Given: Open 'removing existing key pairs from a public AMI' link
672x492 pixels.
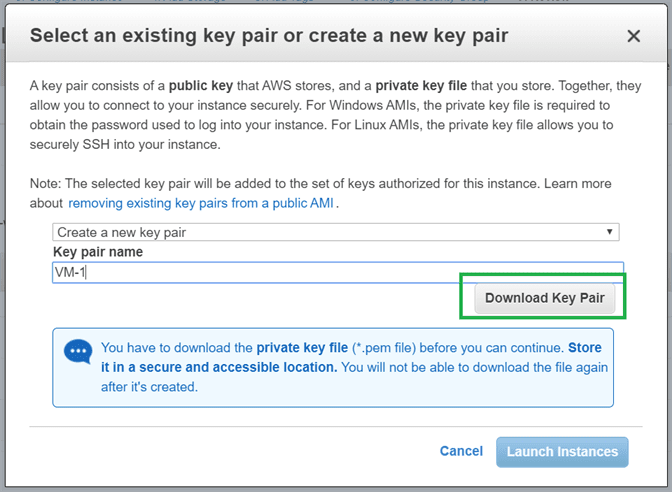Looking at the screenshot, I should pos(202,203).
